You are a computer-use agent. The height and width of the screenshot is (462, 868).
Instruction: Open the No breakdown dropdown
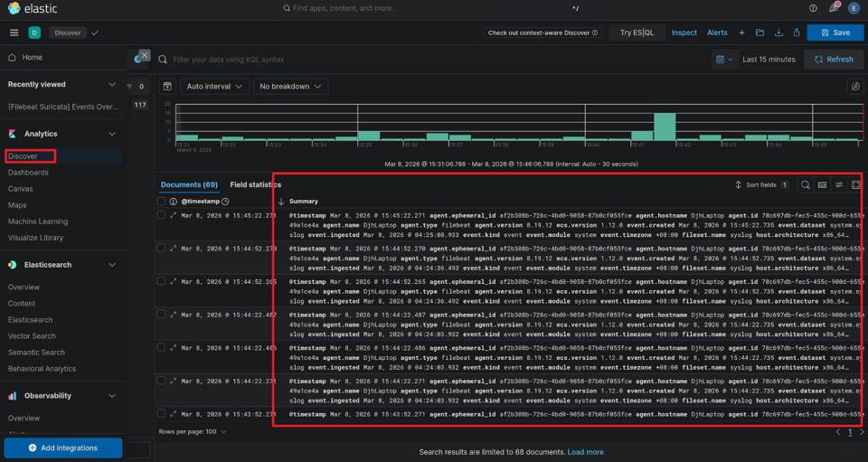coord(289,87)
